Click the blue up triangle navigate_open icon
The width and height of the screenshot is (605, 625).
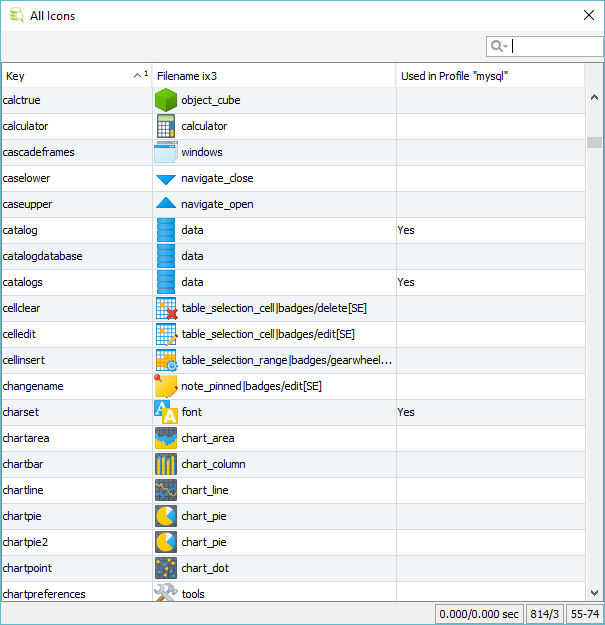pos(166,204)
